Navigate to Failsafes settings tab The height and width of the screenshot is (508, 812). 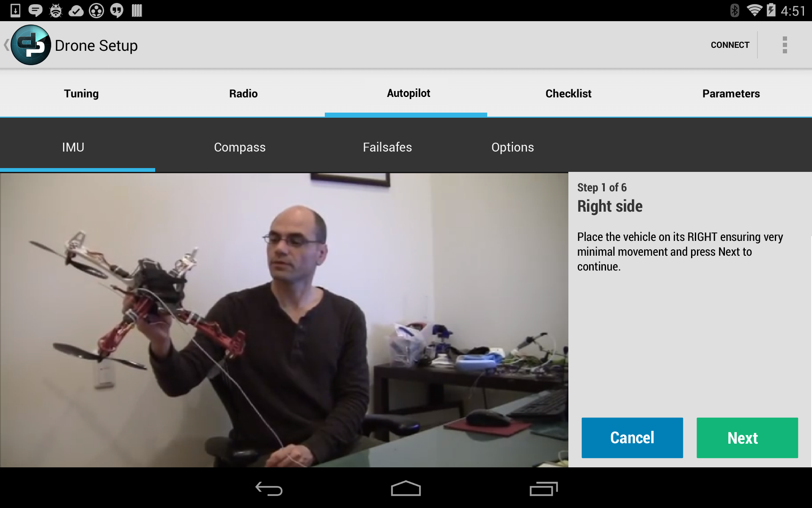click(387, 147)
